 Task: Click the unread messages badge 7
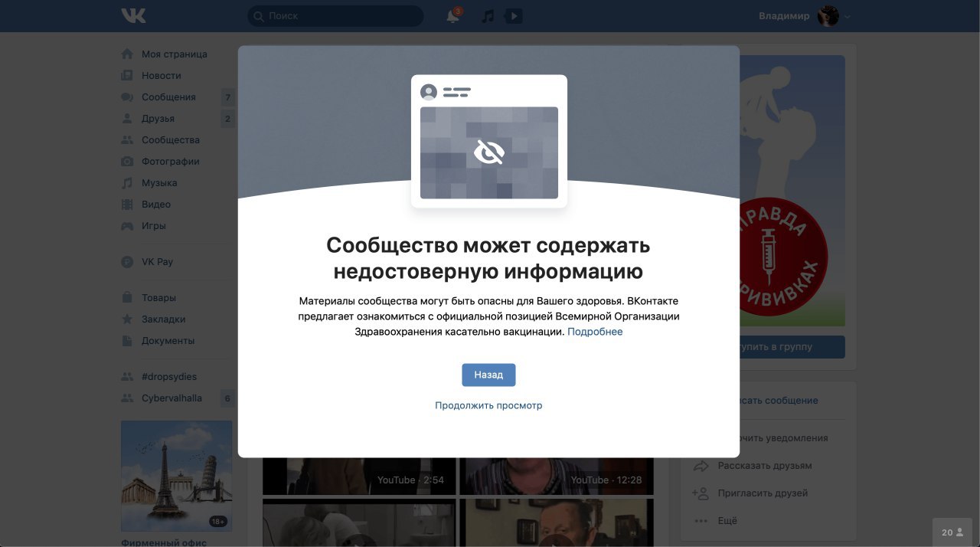[x=227, y=97]
